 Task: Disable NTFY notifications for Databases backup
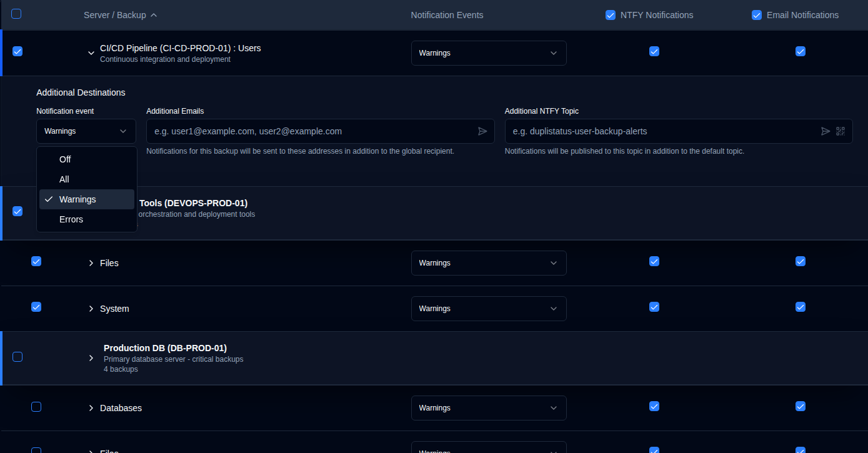click(654, 406)
